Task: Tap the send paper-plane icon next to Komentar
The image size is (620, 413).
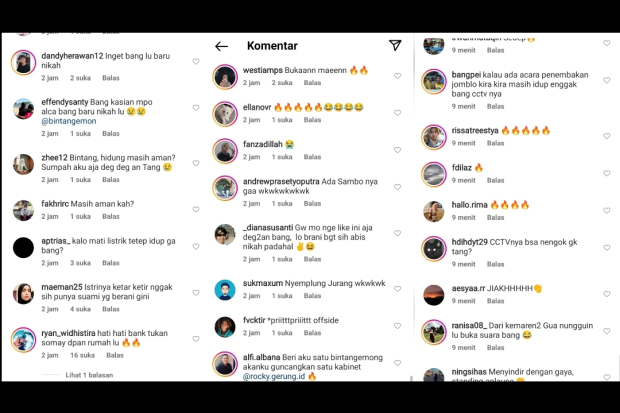Action: 395,45
